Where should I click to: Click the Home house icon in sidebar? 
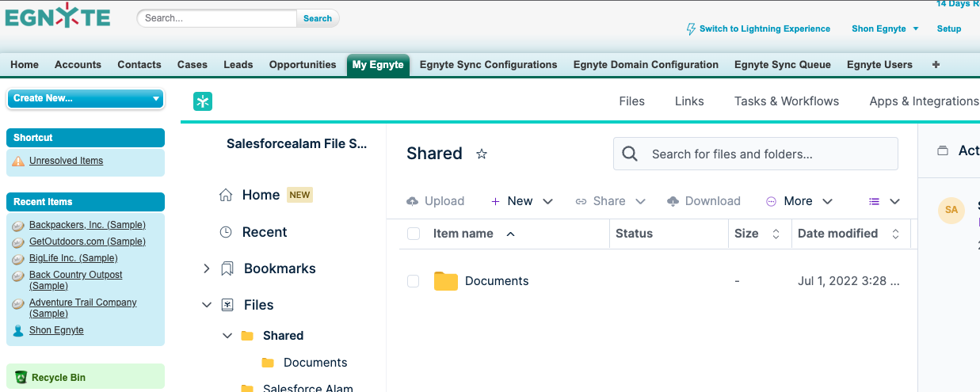click(x=226, y=195)
